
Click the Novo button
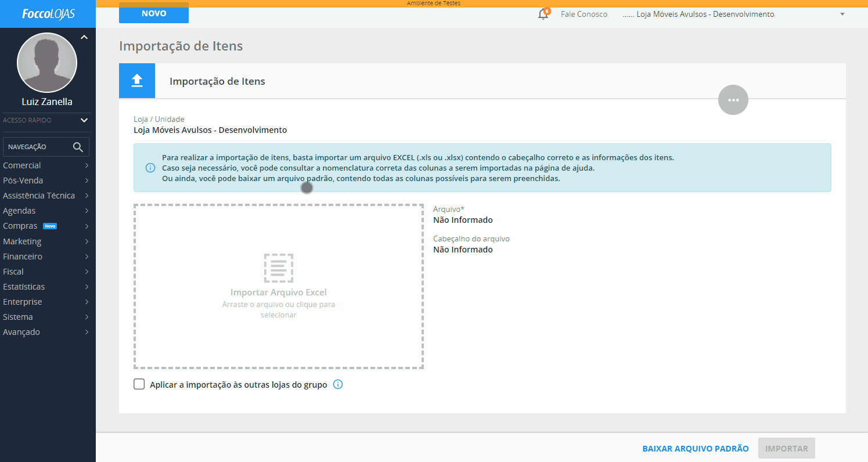tap(154, 13)
